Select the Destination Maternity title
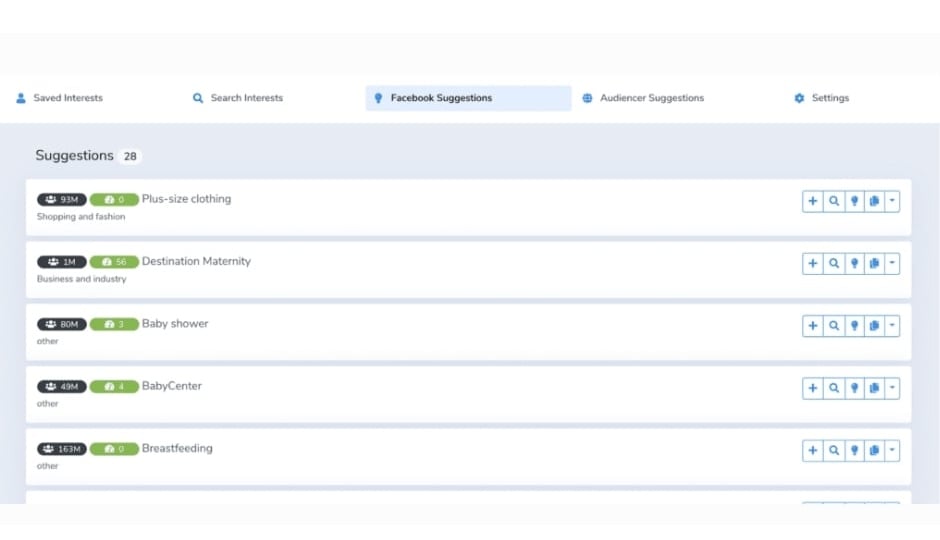Screen dimensions: 940x540 196,261
